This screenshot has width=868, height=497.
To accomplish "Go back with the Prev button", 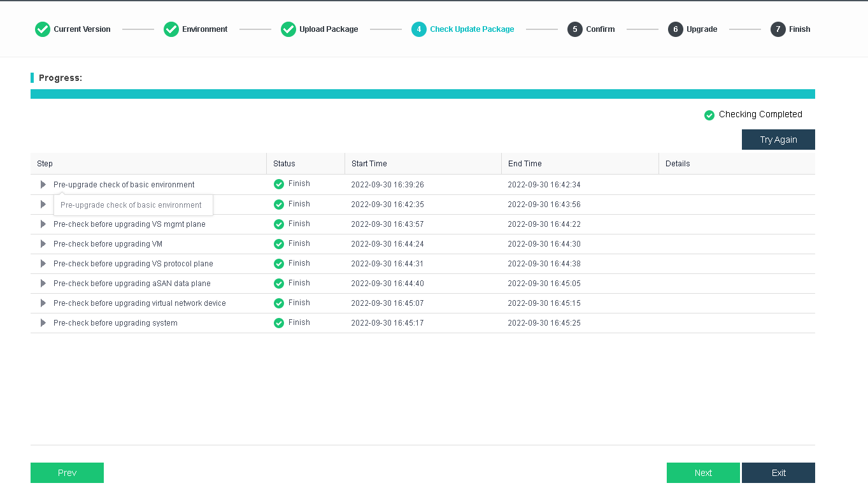I will 67,473.
